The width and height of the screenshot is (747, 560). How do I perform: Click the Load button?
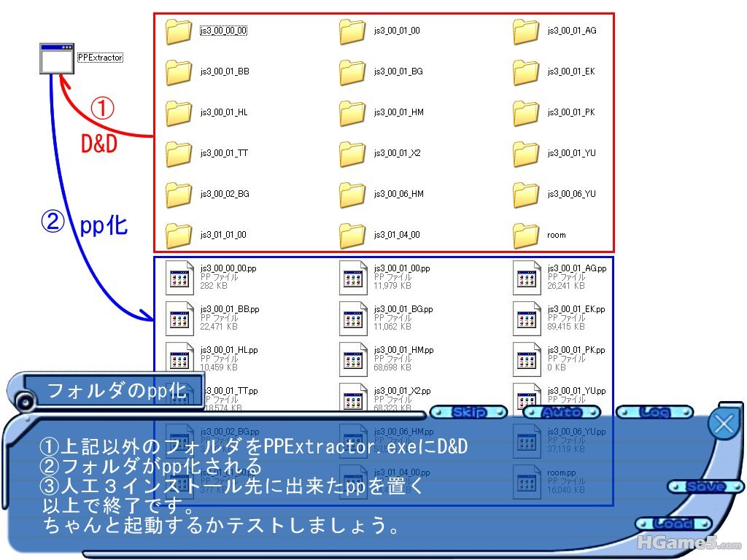(x=673, y=524)
